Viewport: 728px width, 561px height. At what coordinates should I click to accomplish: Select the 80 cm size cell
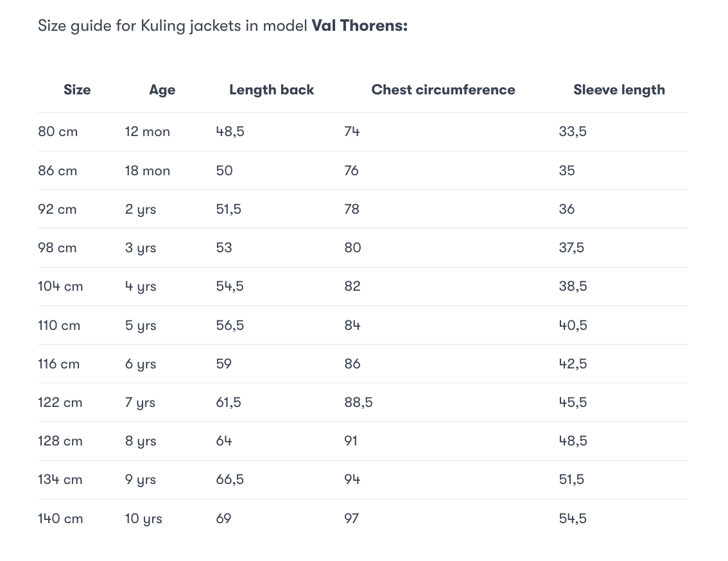58,132
